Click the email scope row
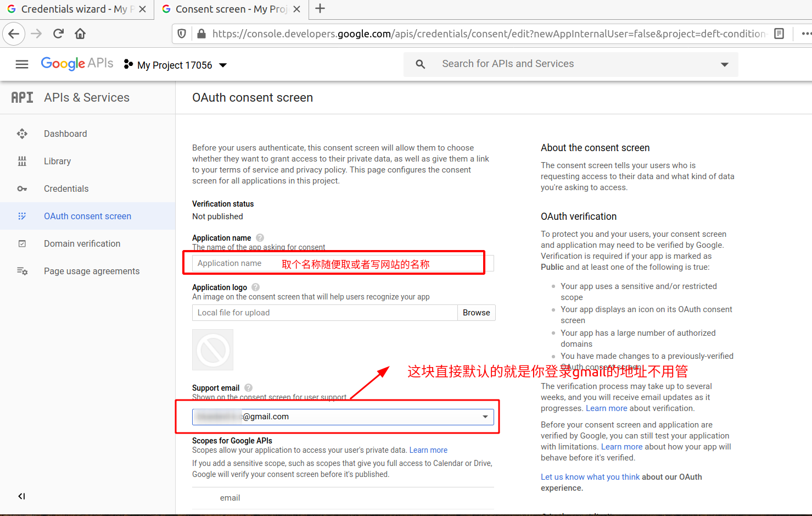 (x=343, y=498)
